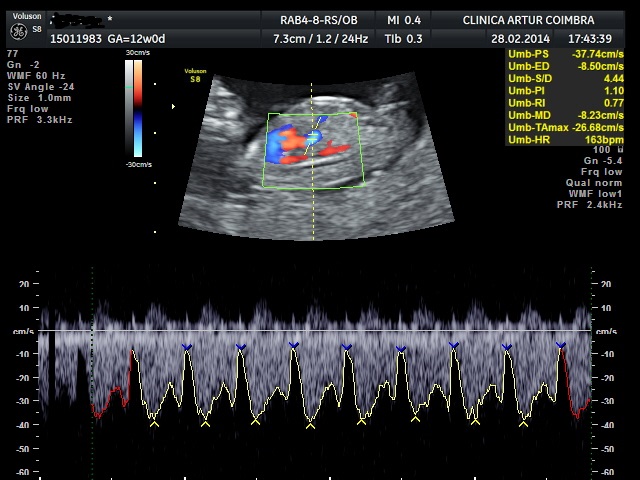640x480 pixels.
Task: Click the WMF low1 Doppler setting
Action: [x=596, y=193]
